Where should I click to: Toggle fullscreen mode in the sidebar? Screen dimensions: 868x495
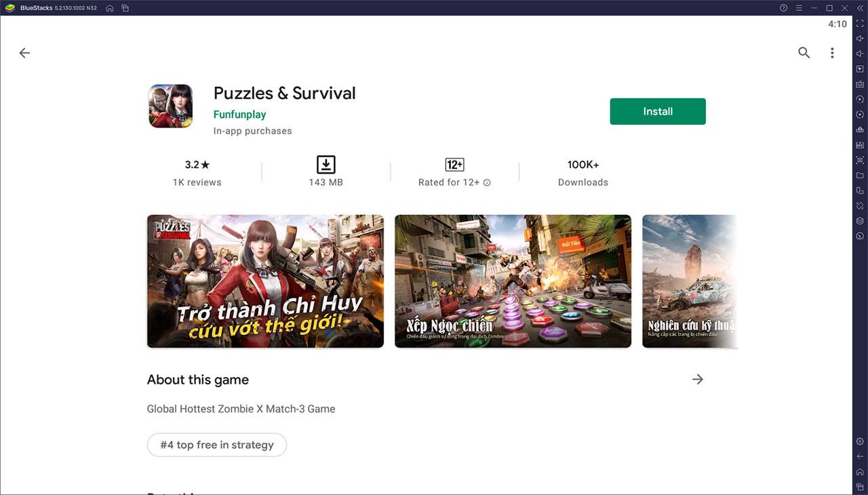(x=860, y=24)
